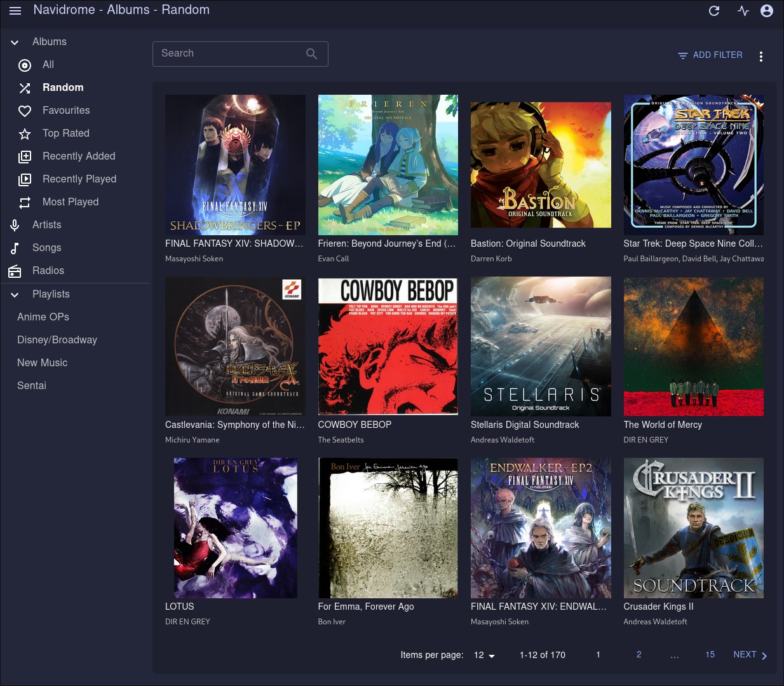Click the Recently Played video-library icon
The height and width of the screenshot is (686, 784).
(25, 180)
